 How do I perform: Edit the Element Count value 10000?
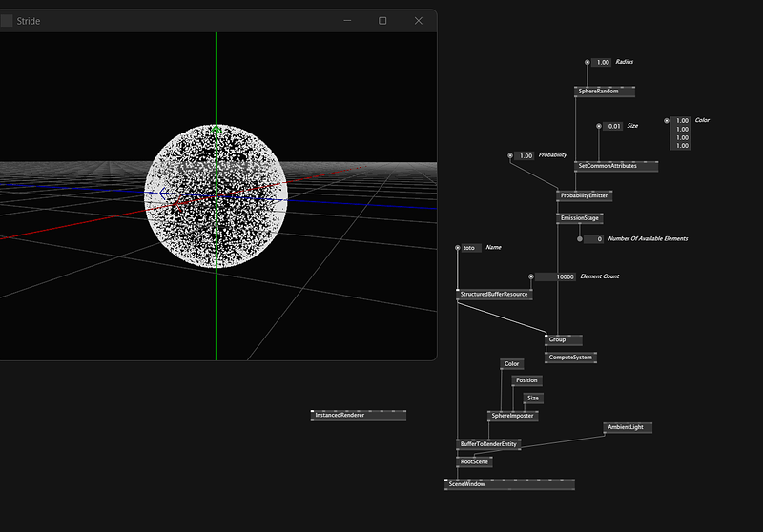[x=556, y=277]
